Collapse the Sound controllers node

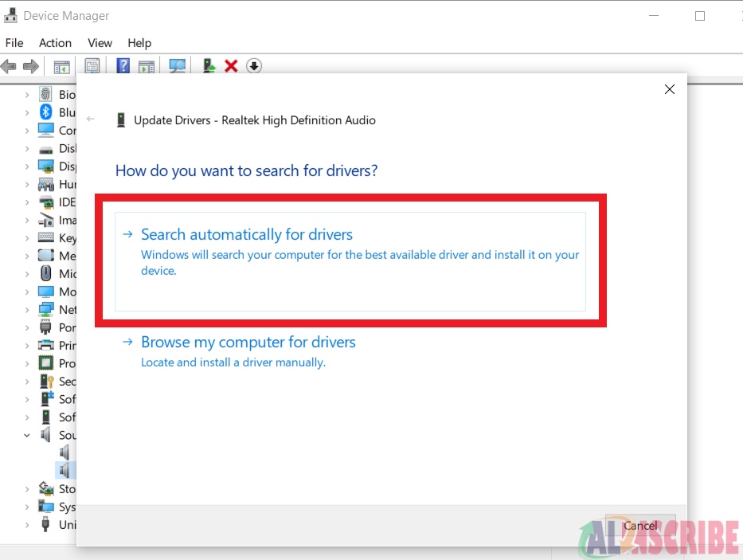point(27,435)
